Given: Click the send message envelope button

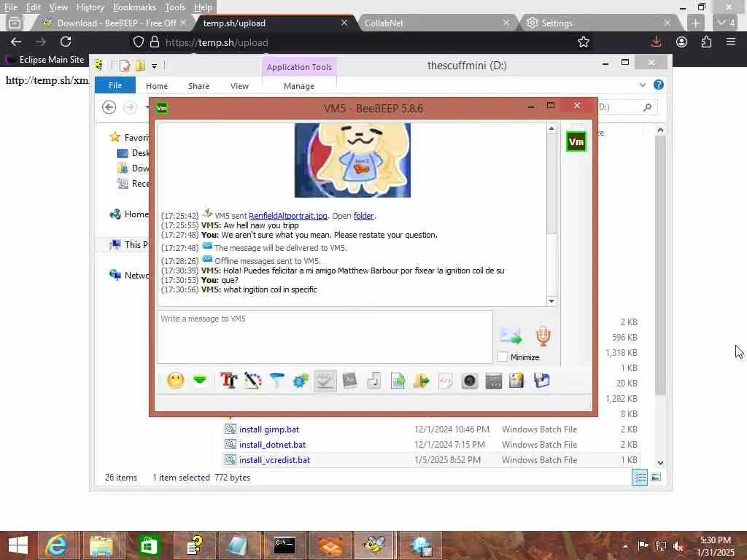Looking at the screenshot, I should point(511,335).
